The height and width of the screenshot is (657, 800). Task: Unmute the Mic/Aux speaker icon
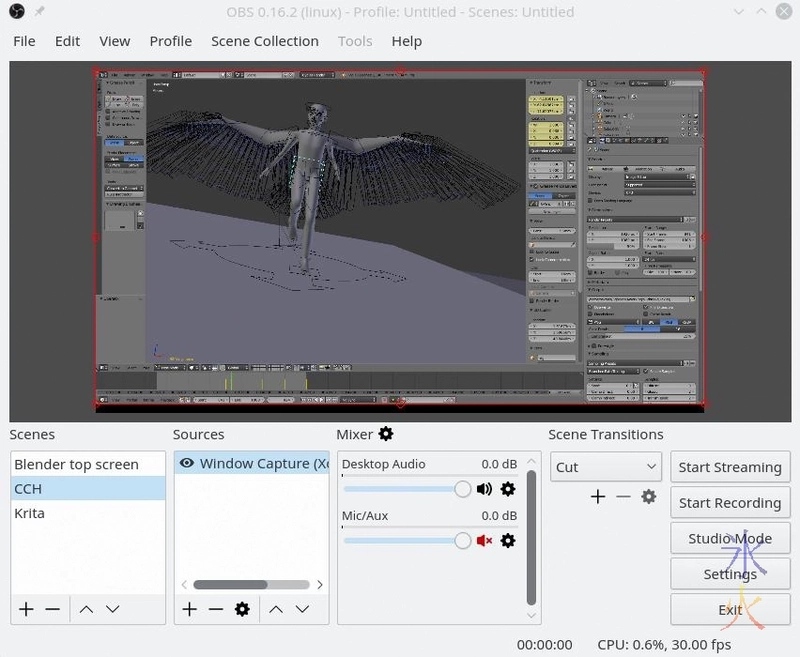[485, 541]
